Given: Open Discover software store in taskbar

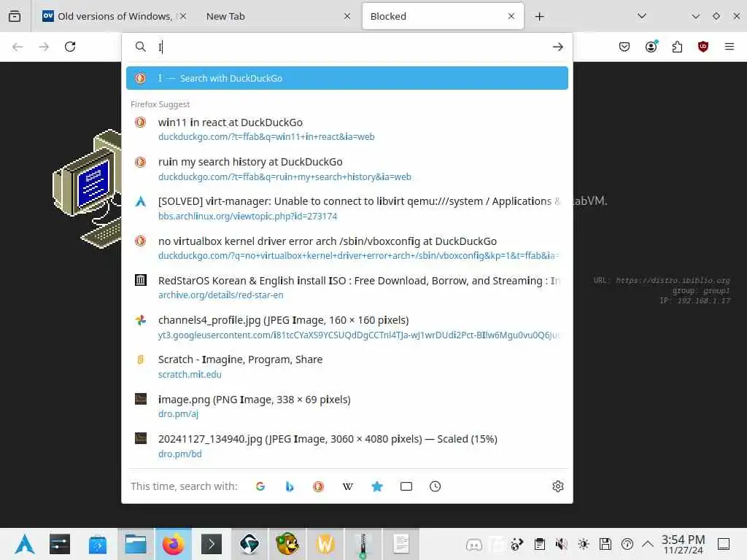Looking at the screenshot, I should [x=98, y=544].
